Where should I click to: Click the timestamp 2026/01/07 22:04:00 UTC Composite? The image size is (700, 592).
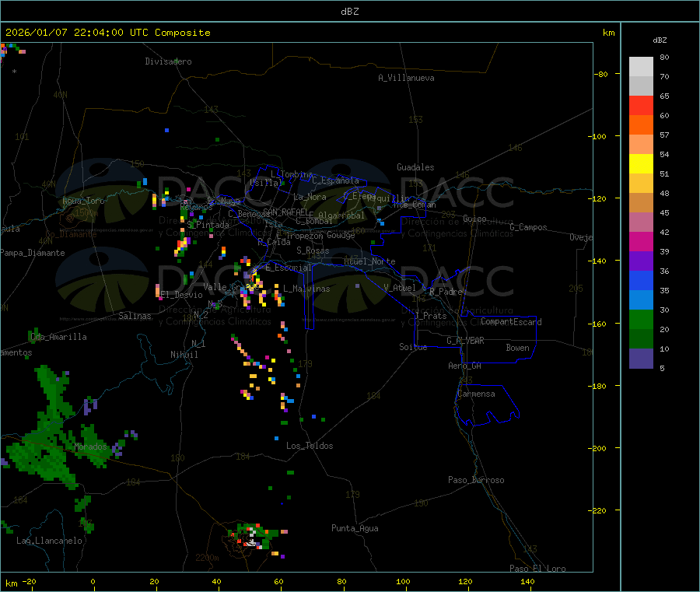pyautogui.click(x=107, y=33)
